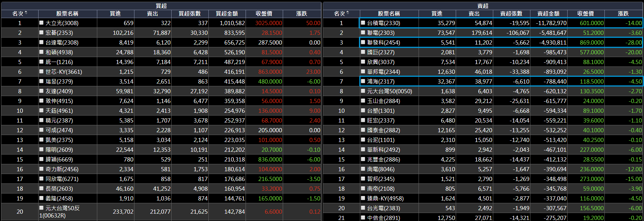Tick the checkbox for 大立光(3008)
The width and height of the screenshot is (644, 221).
tap(41, 23)
